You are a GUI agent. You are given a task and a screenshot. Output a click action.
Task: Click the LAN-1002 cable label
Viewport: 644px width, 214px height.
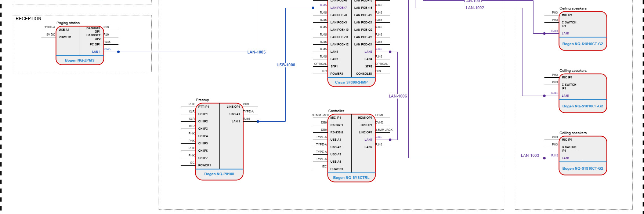[475, 8]
